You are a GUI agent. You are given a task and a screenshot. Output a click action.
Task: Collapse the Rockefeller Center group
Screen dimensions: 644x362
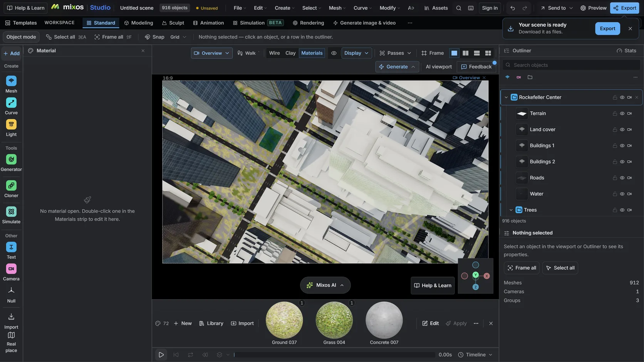[x=506, y=97]
